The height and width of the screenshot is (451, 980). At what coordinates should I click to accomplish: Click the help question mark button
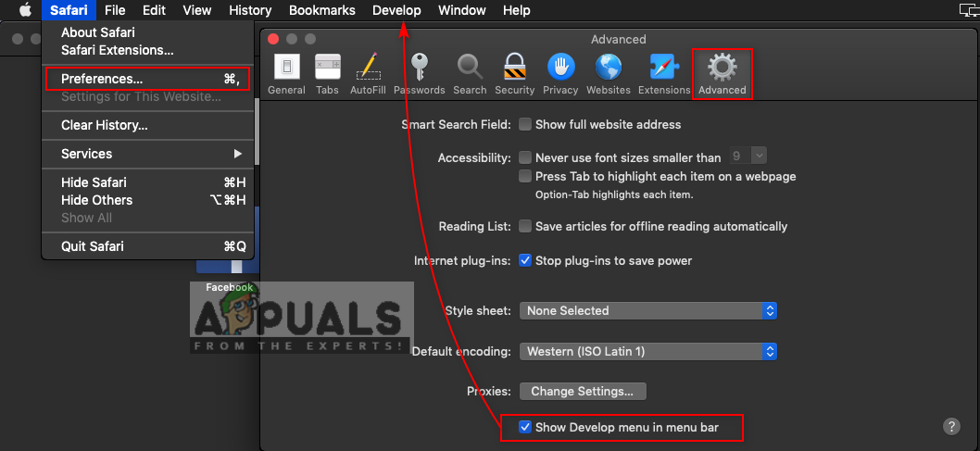pyautogui.click(x=950, y=427)
